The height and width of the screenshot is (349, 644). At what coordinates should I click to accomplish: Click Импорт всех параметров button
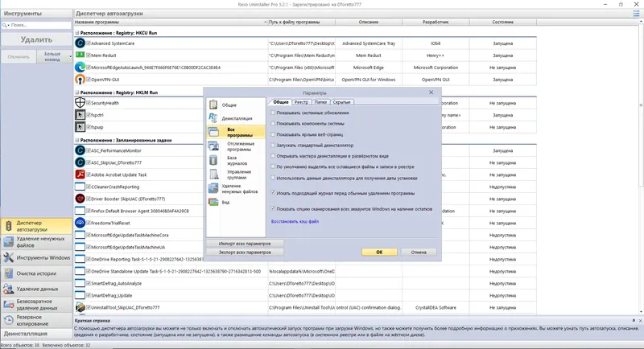[245, 244]
